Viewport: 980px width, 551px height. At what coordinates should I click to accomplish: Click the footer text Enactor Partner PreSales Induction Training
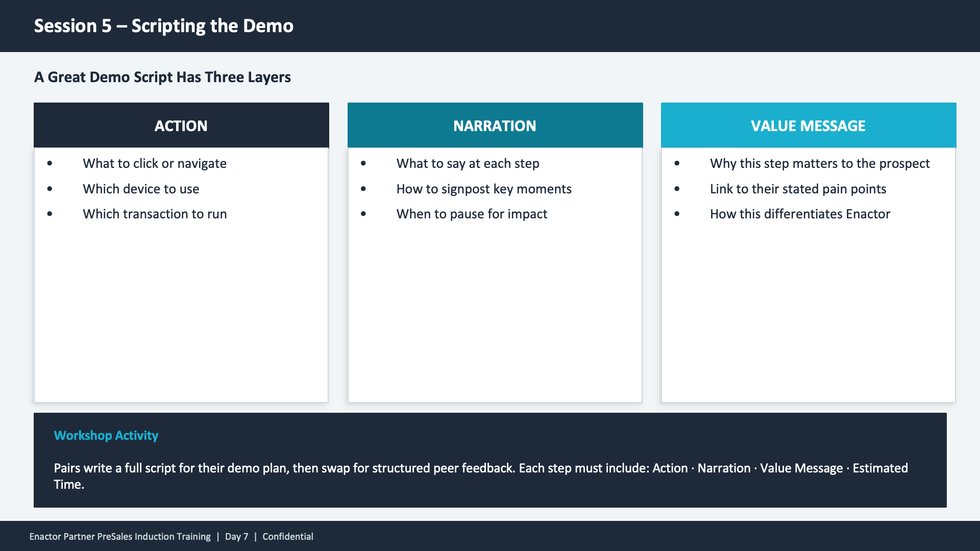click(119, 536)
